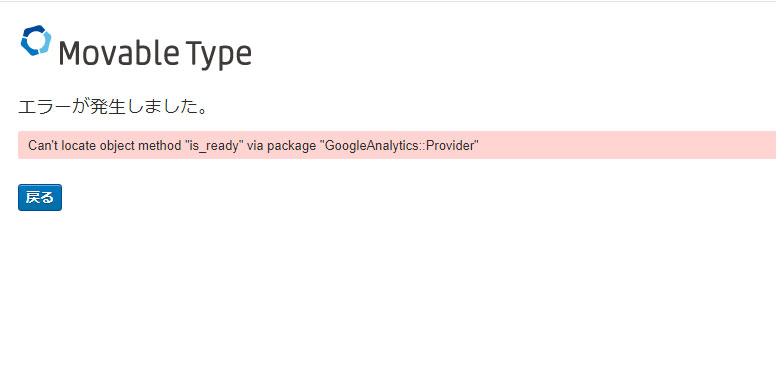Click the words "via package" in error text
Image resolution: width=776 pixels, height=368 pixels.
point(282,146)
